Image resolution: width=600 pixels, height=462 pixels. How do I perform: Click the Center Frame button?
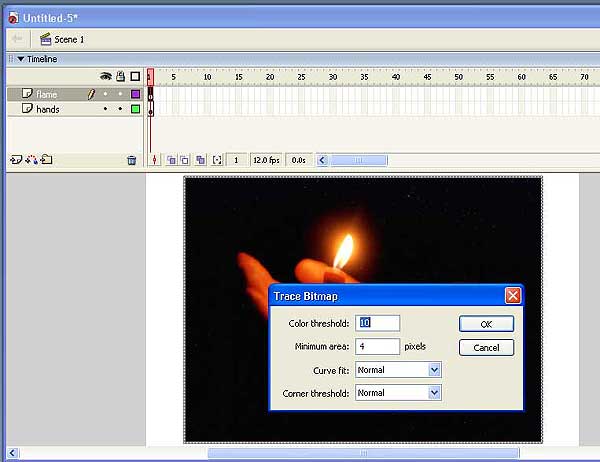[155, 160]
